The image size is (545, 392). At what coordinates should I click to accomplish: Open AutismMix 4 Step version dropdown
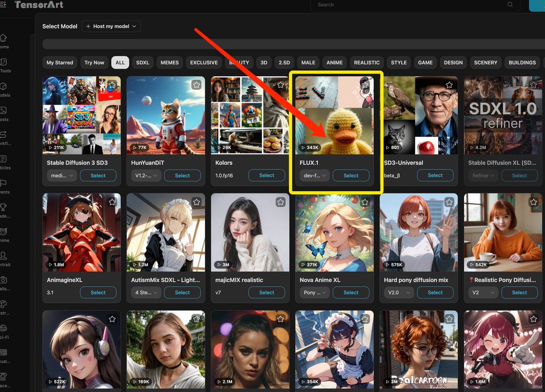pyautogui.click(x=146, y=293)
